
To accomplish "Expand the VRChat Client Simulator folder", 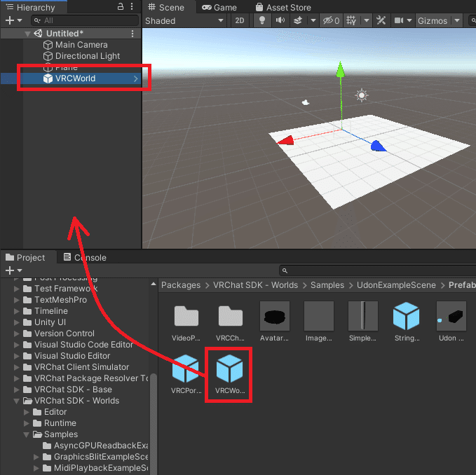I will tap(17, 367).
